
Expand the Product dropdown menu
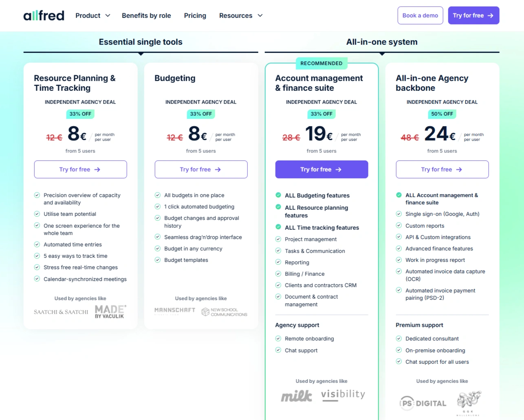pos(92,15)
